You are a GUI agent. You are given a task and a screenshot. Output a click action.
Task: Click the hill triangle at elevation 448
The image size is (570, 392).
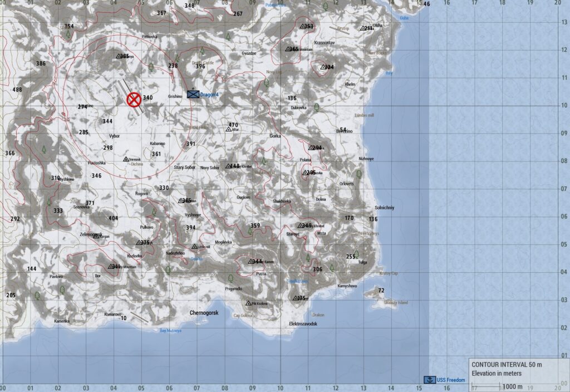coord(228,166)
